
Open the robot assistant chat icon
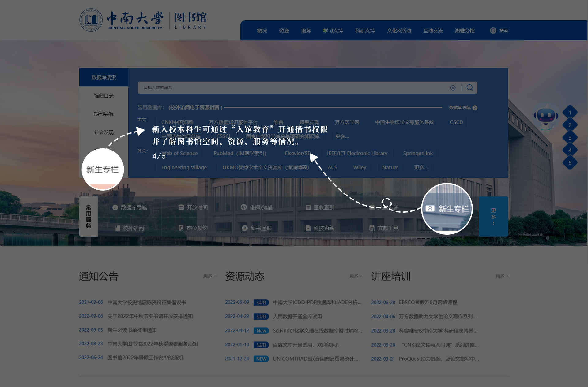pos(546,116)
